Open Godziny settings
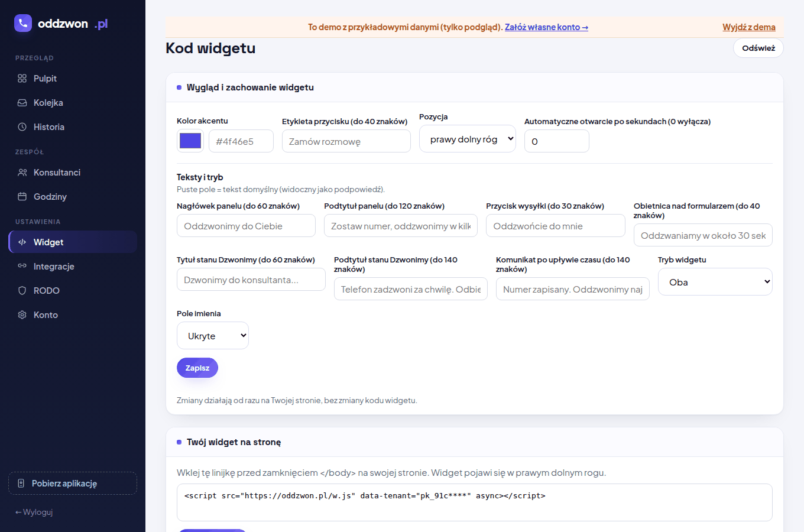Image resolution: width=804 pixels, height=532 pixels. coord(73,197)
